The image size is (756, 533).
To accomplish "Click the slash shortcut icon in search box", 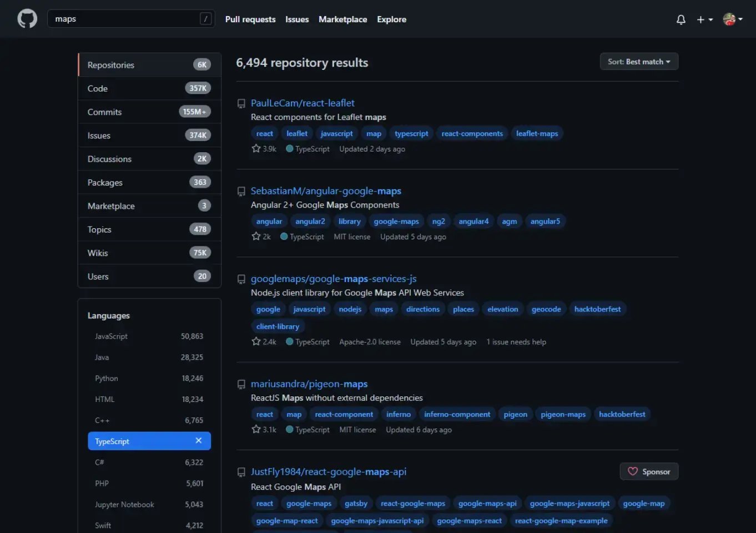I will pyautogui.click(x=205, y=19).
